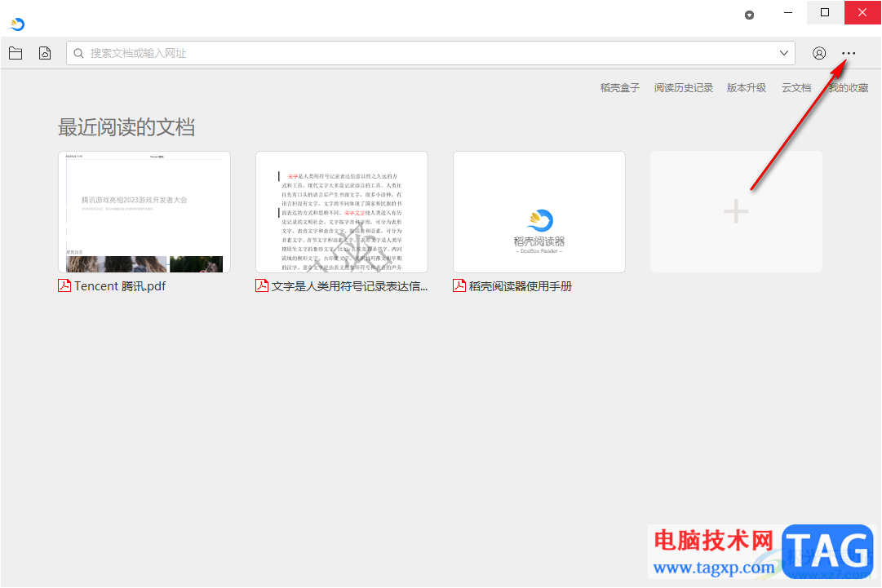Open the user account icon

tap(819, 53)
